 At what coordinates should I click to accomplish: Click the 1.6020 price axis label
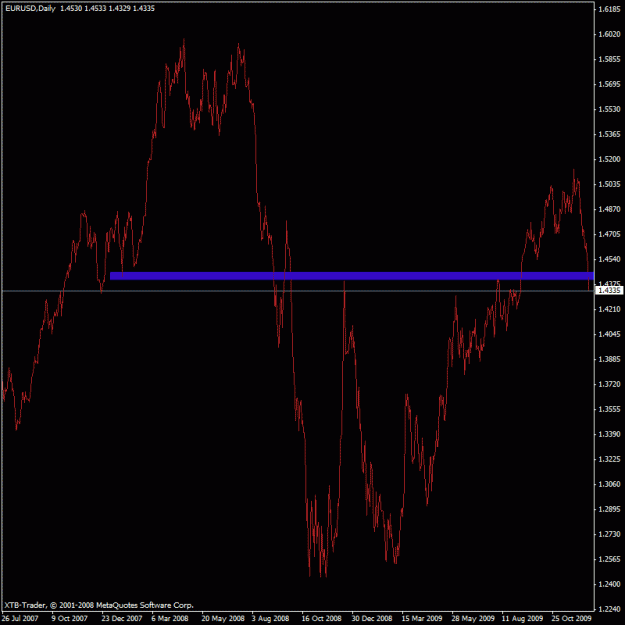(x=609, y=34)
